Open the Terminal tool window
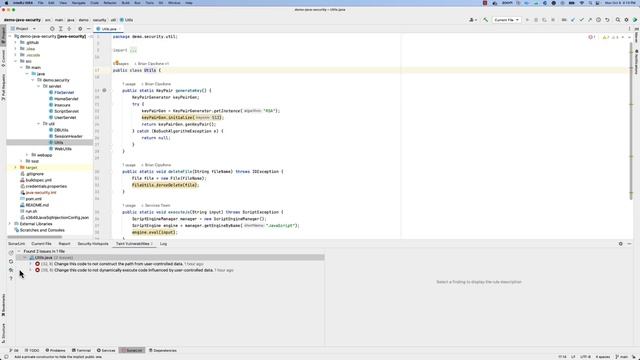This screenshot has width=640, height=360. 81,350
